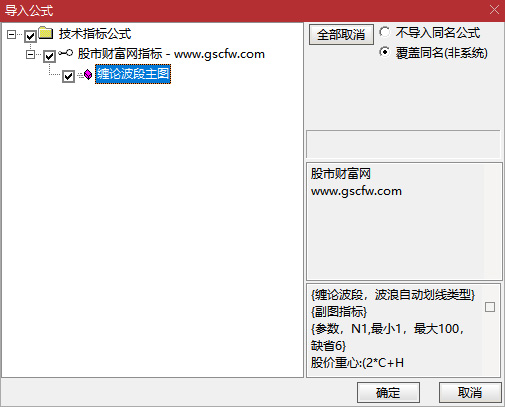
Task: Select 股市财富网指标 - www.gscfw.com tree row
Action: pyautogui.click(x=171, y=54)
